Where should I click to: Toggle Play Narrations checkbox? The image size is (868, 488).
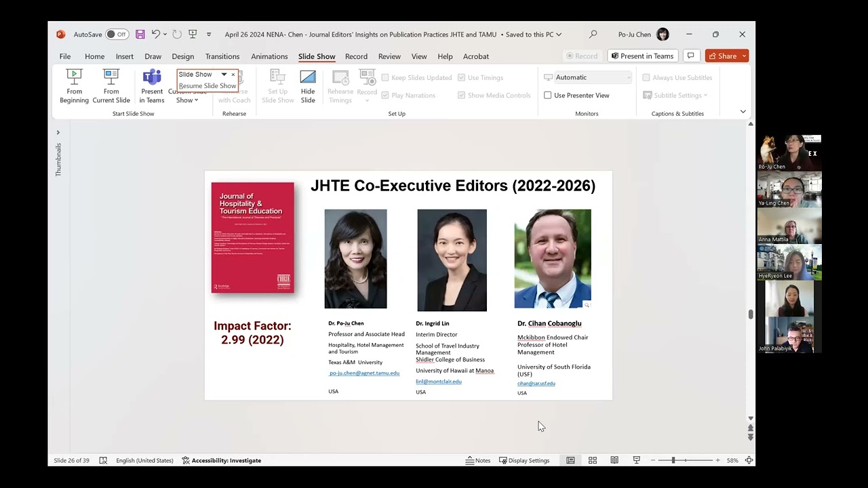[x=385, y=95]
